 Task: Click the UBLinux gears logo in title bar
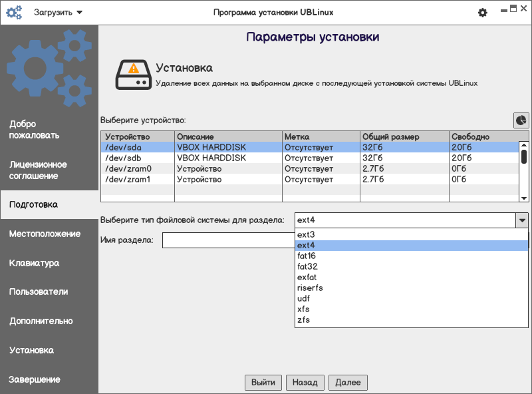coord(14,13)
